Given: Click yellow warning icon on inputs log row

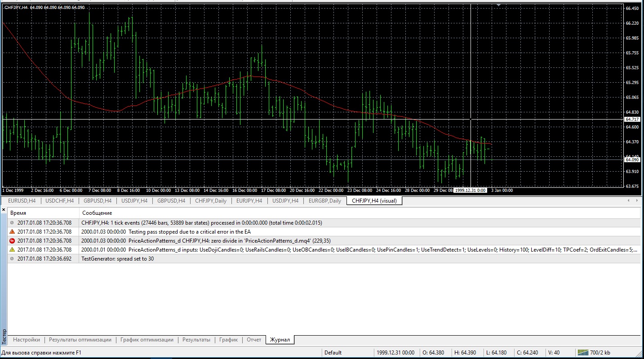Looking at the screenshot, I should pyautogui.click(x=12, y=250).
